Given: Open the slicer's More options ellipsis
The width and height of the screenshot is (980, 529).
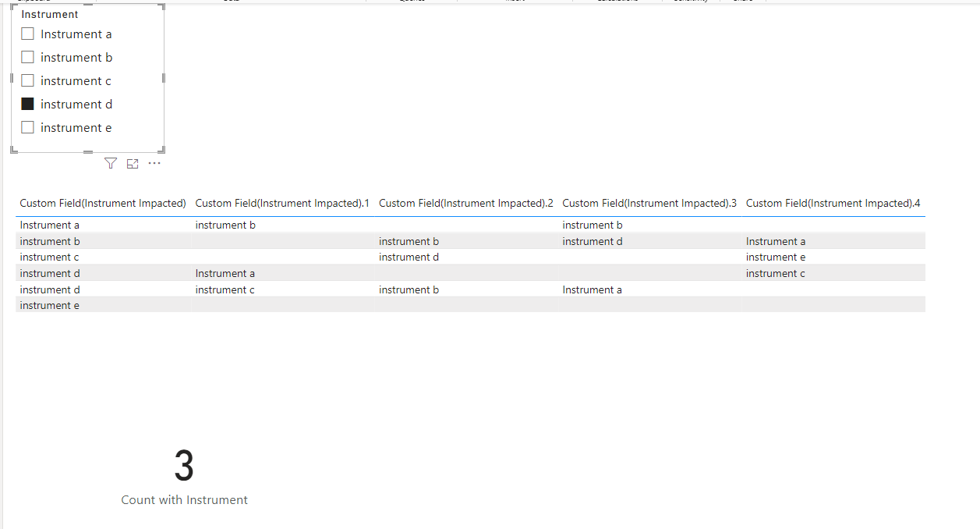Looking at the screenshot, I should [x=154, y=163].
